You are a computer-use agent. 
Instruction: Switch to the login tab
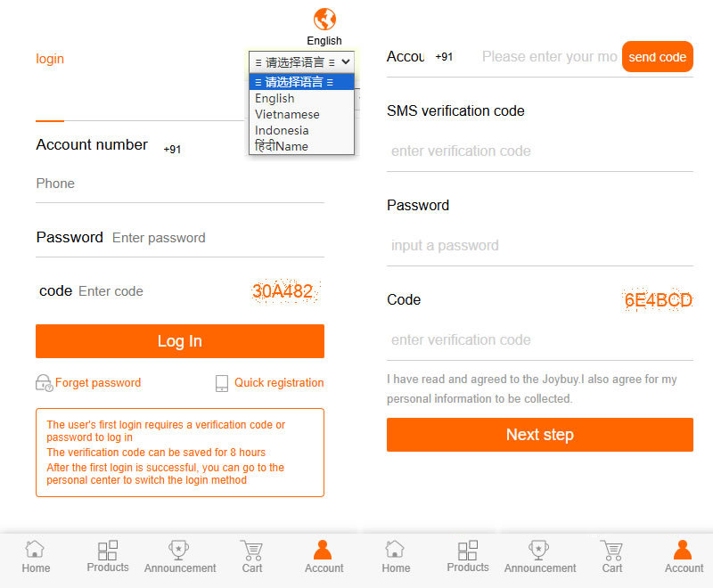pos(50,59)
